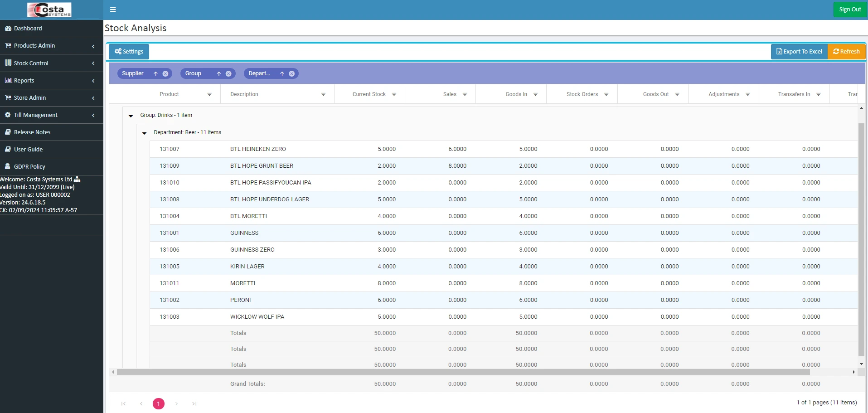Click the organization icon beside Costa Systems Ltd
The image size is (868, 413).
77,179
